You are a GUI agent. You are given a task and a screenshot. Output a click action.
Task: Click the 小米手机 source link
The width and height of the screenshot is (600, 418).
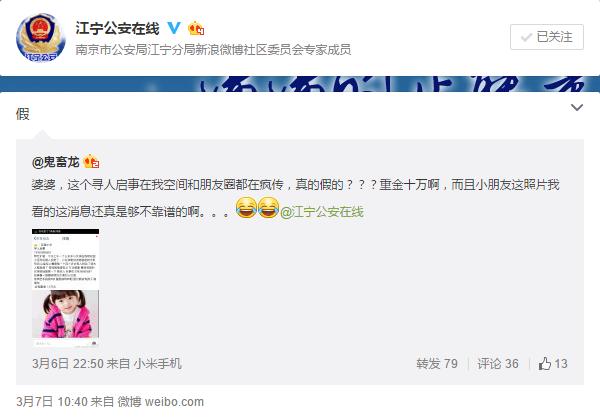pos(157,363)
